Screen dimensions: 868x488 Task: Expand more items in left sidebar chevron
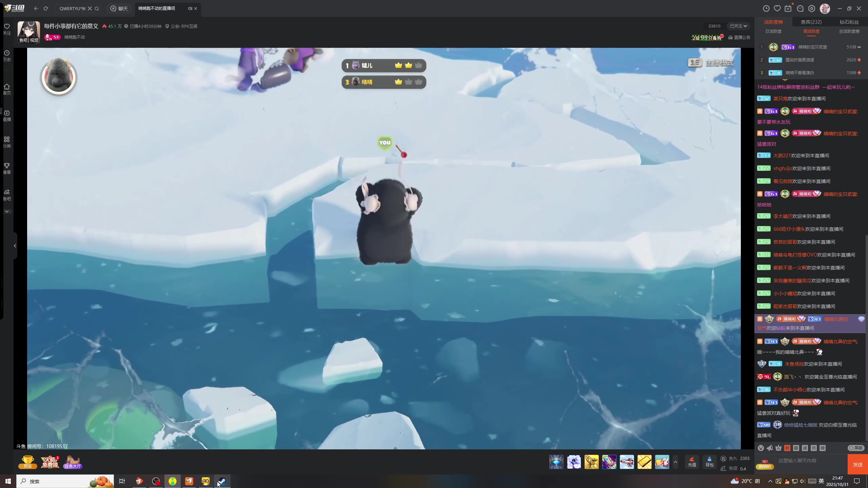[x=7, y=211]
